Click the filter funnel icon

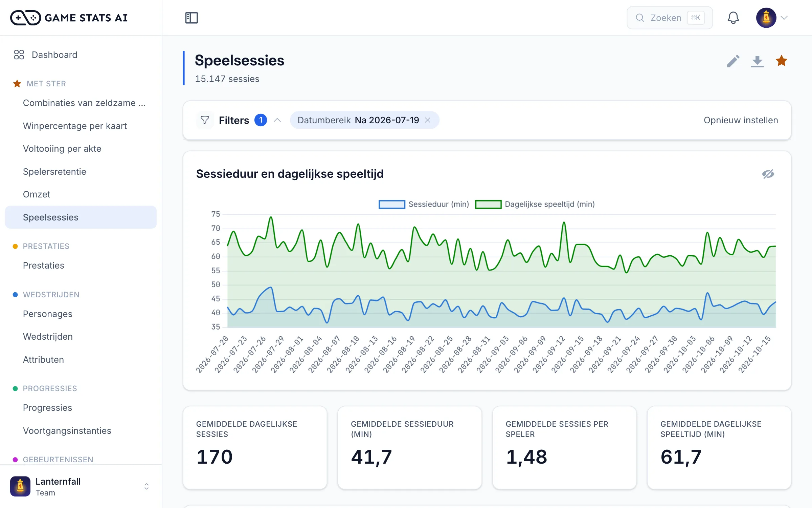coord(205,120)
